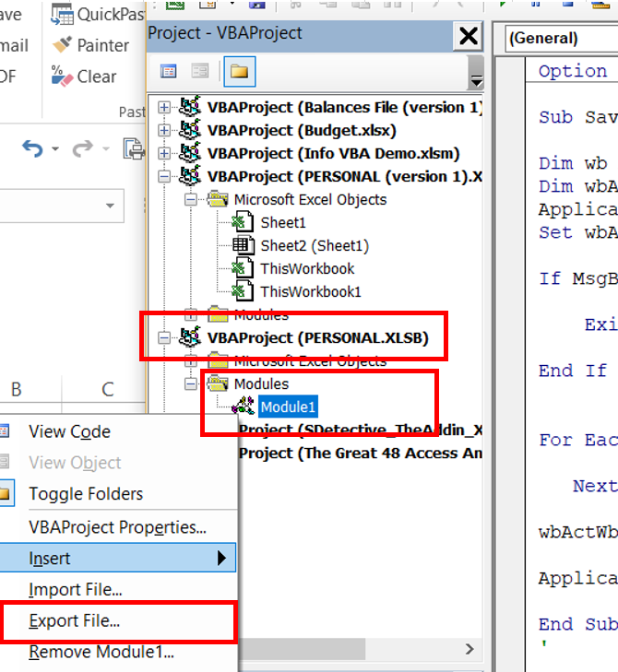Click the View Code icon in Project toolbar

click(168, 71)
